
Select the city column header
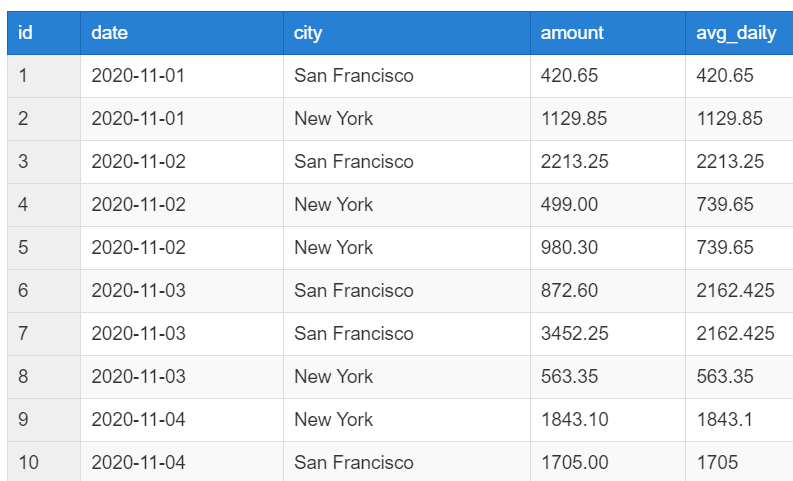(308, 33)
